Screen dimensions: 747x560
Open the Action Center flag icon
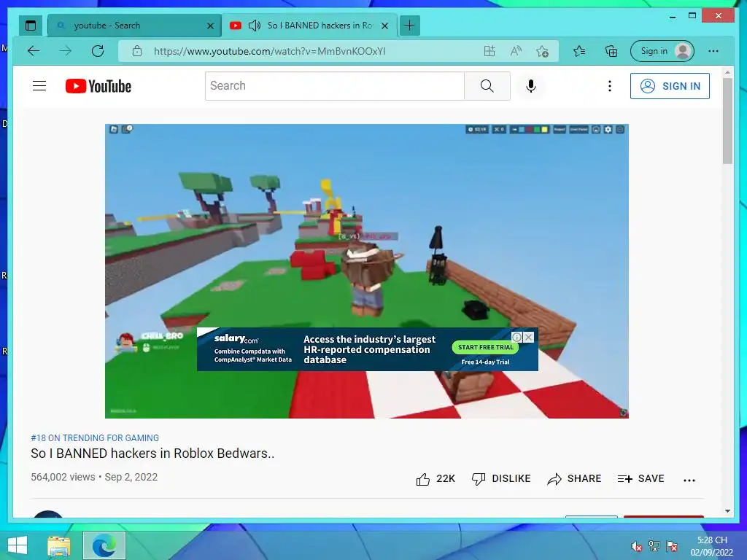point(672,546)
